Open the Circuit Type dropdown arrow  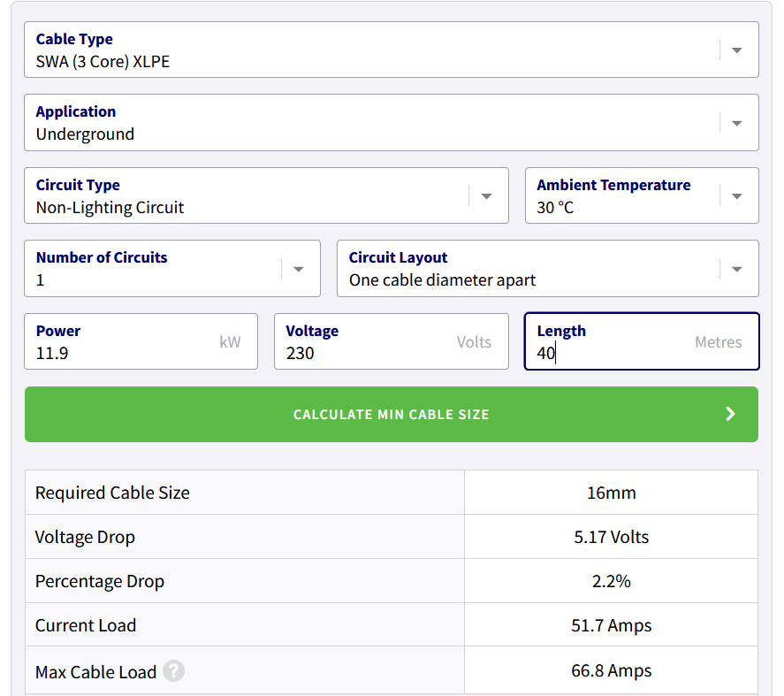click(x=486, y=196)
